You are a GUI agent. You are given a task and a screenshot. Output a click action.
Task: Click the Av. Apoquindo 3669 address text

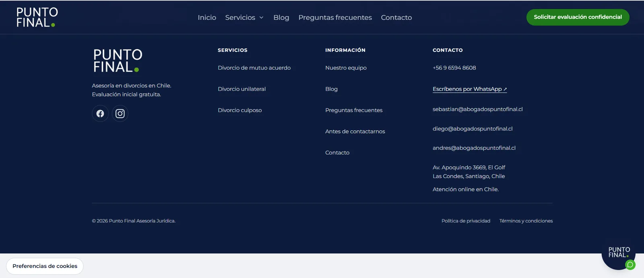[469, 172]
